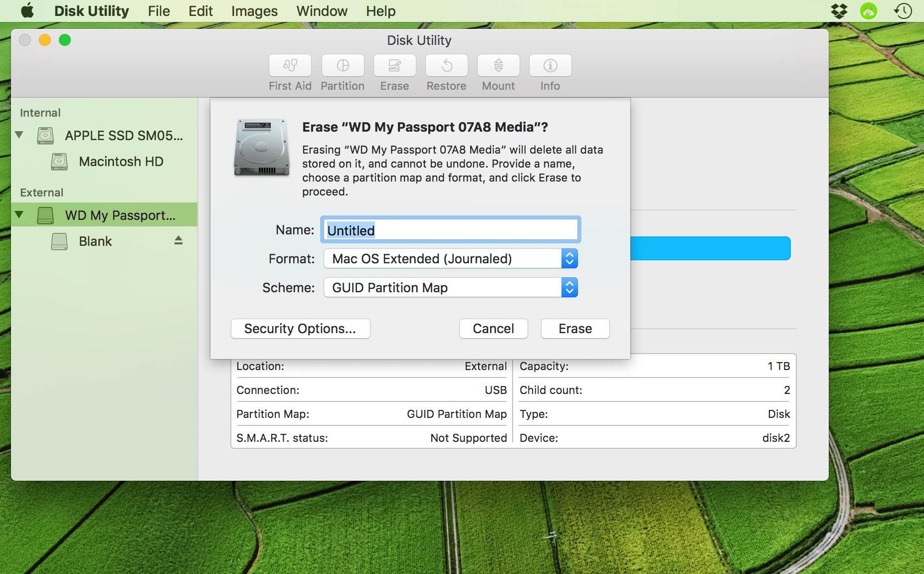Click the Erase toolbar icon
The width and height of the screenshot is (924, 574).
[394, 65]
